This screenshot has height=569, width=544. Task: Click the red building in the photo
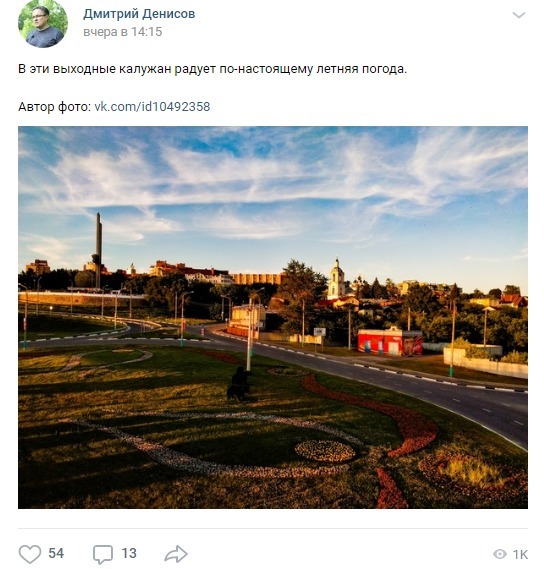(390, 342)
